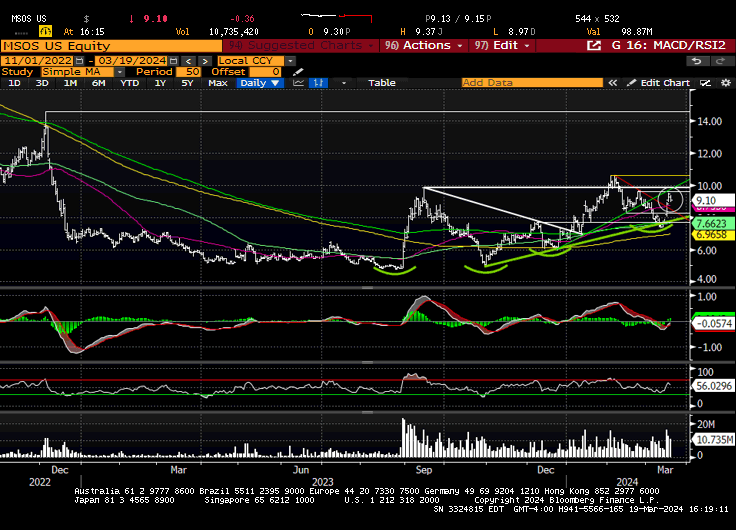Open the Daily periodicity dropdown
This screenshot has width=736, height=530.
pos(260,83)
